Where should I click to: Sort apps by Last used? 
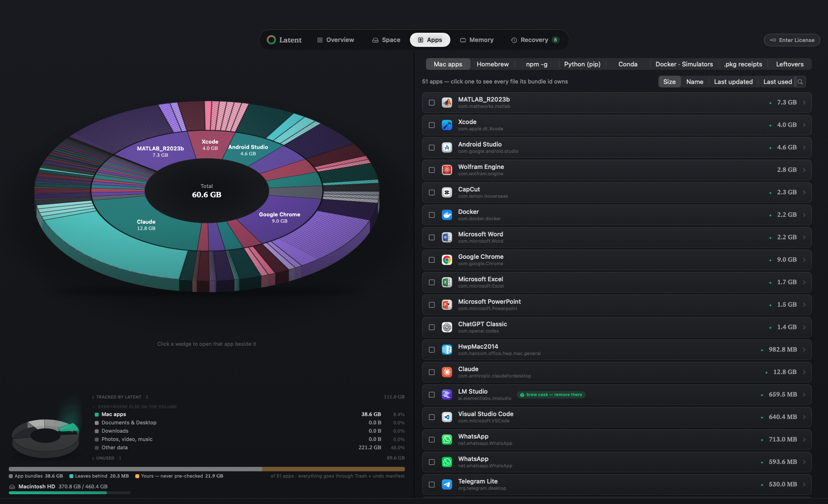click(x=777, y=82)
